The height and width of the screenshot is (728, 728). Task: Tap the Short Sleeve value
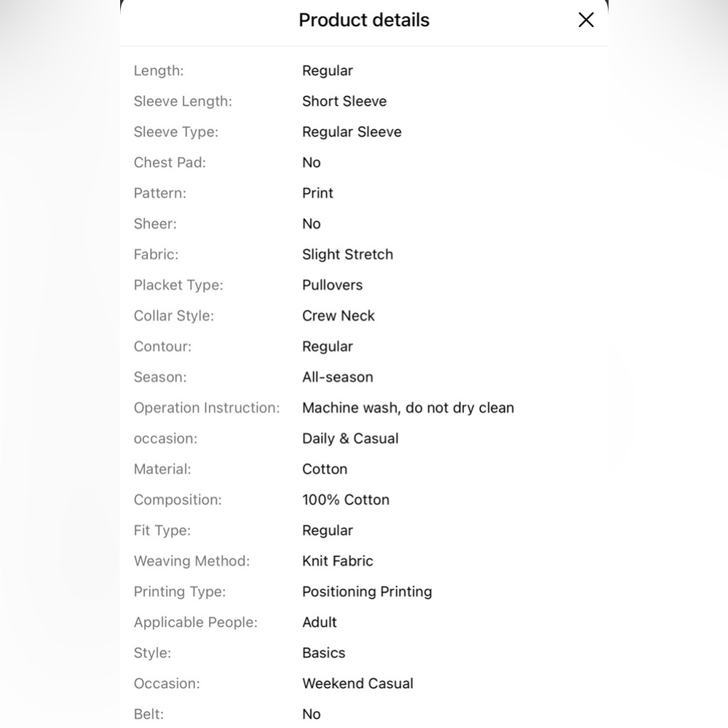click(x=344, y=101)
